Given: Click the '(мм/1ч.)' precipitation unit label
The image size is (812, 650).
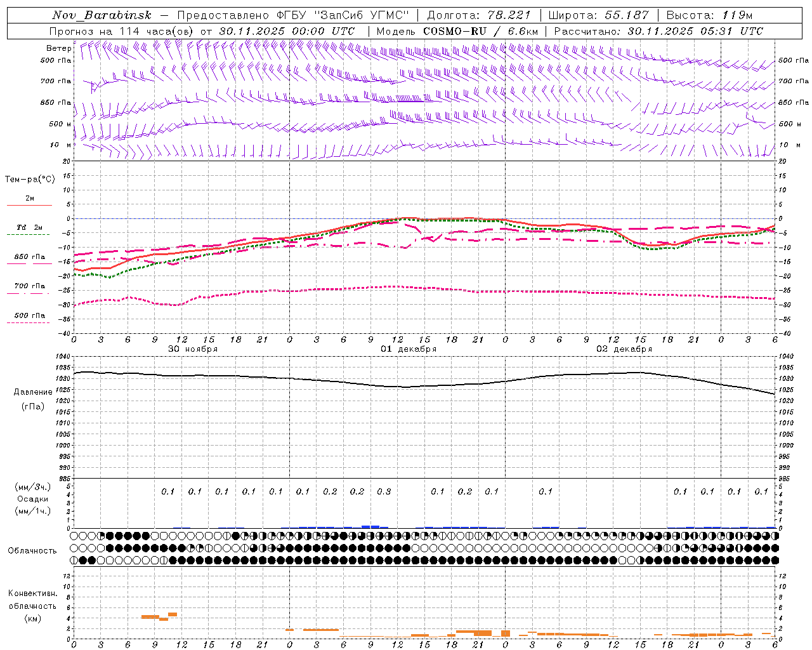Looking at the screenshot, I should click(33, 511).
